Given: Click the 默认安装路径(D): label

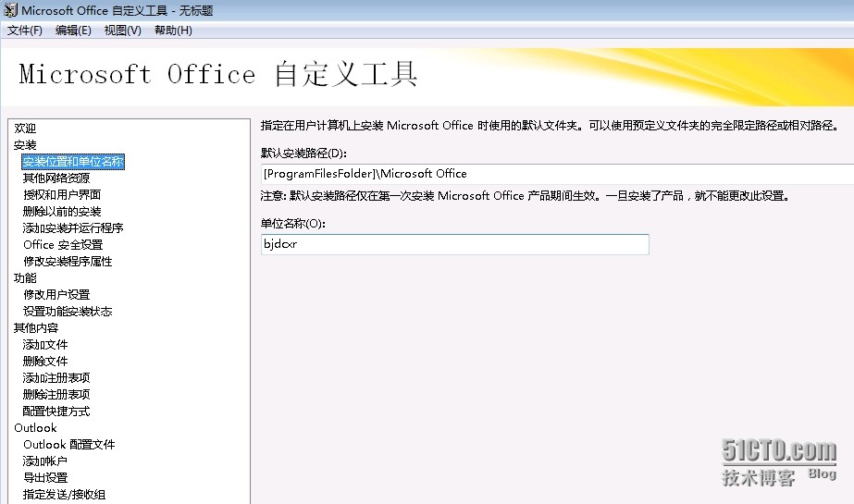Looking at the screenshot, I should tap(303, 154).
